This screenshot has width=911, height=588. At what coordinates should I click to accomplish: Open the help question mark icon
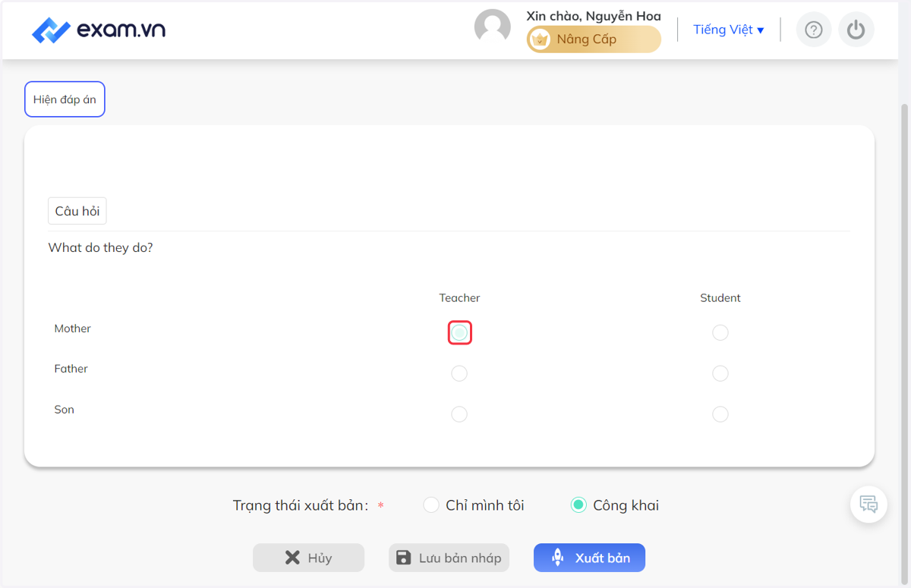(814, 30)
